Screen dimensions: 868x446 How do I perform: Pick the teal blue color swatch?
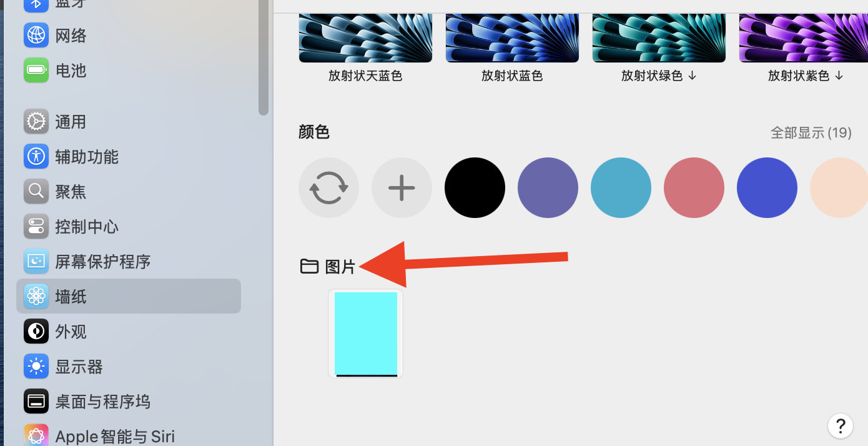621,187
